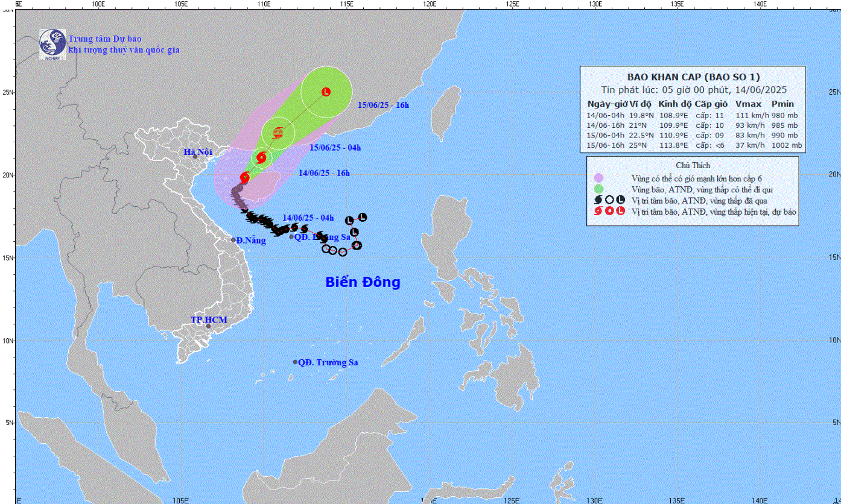Select the easternmost black L past-track marker
Viewport: 841px width, 504px height.
(x=363, y=217)
